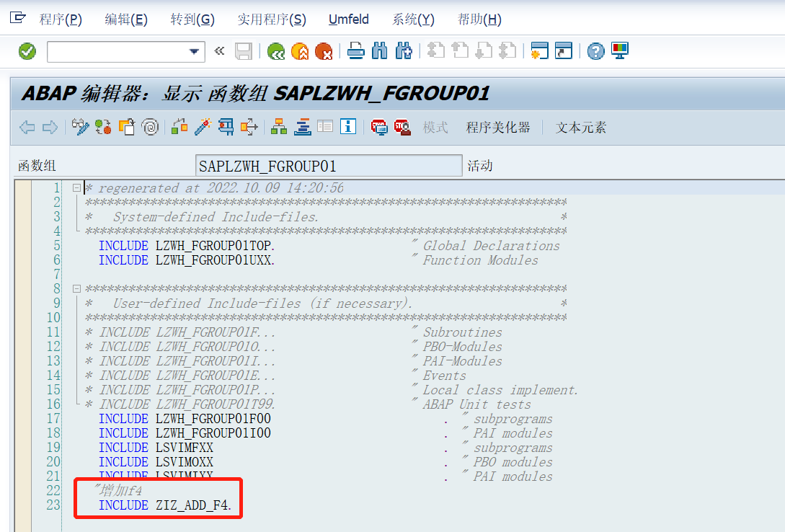Click line INCLUDE ZIZ_ADD_F4
Image resolution: width=785 pixels, height=532 pixels.
pos(165,505)
